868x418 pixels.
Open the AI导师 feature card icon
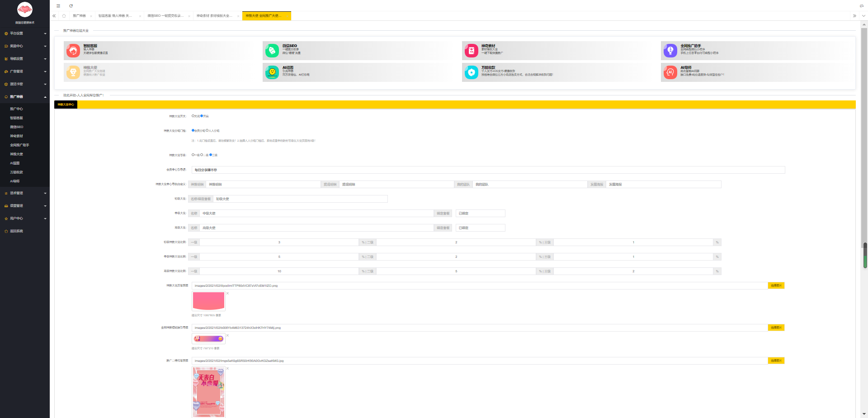670,72
